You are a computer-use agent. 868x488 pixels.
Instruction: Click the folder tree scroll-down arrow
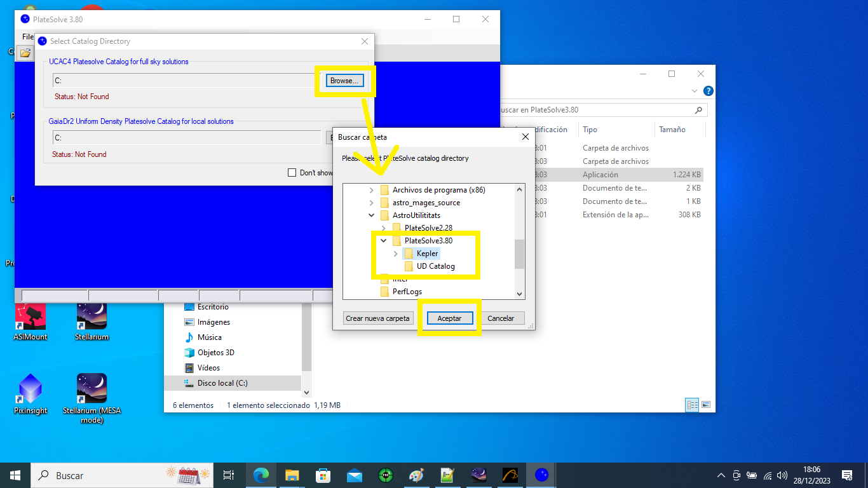click(520, 294)
